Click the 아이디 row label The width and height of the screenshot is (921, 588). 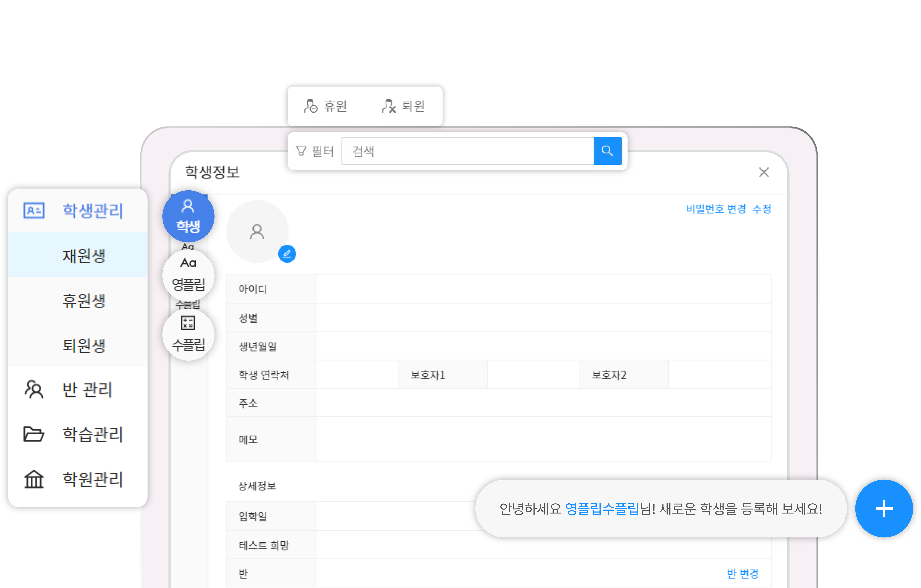coord(253,289)
